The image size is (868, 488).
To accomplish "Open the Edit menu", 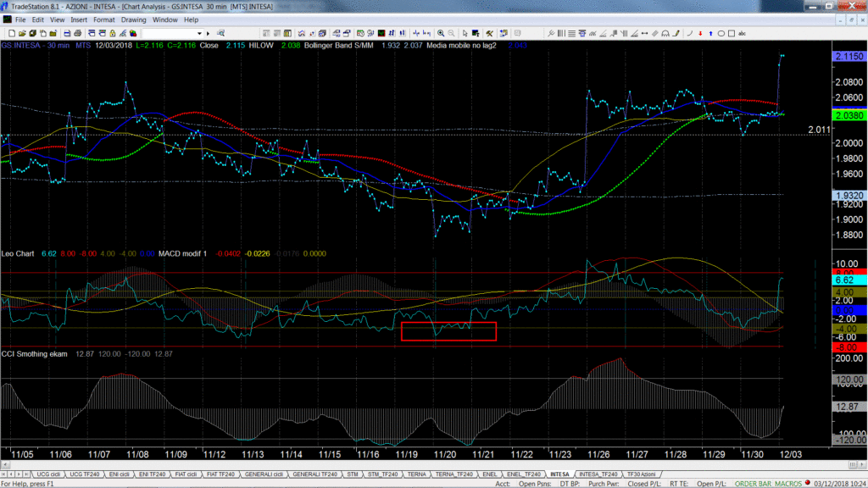I will coord(37,20).
